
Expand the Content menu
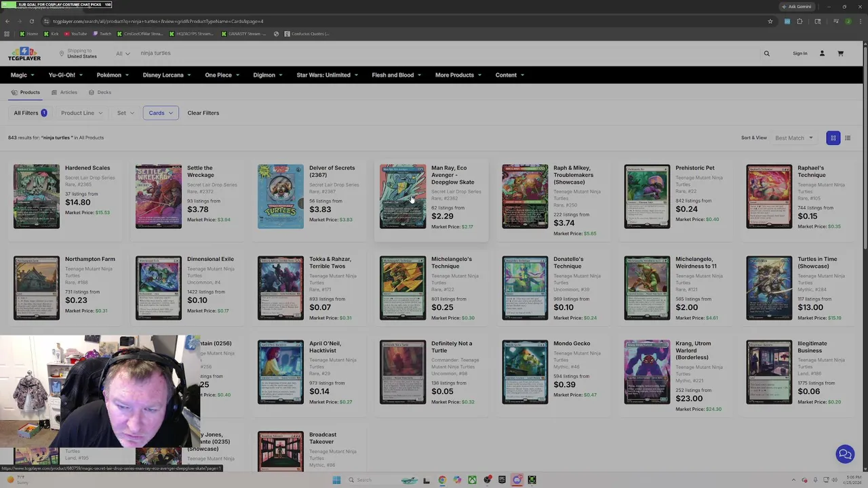(x=509, y=75)
